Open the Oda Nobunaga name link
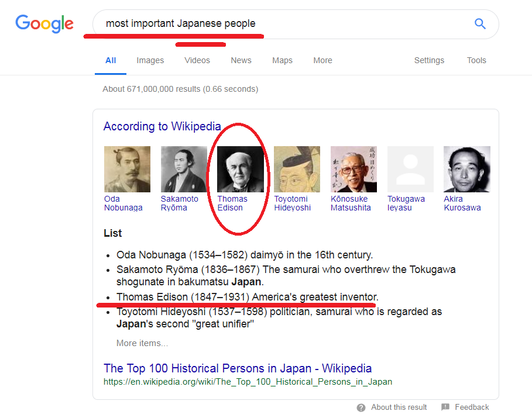 point(123,203)
